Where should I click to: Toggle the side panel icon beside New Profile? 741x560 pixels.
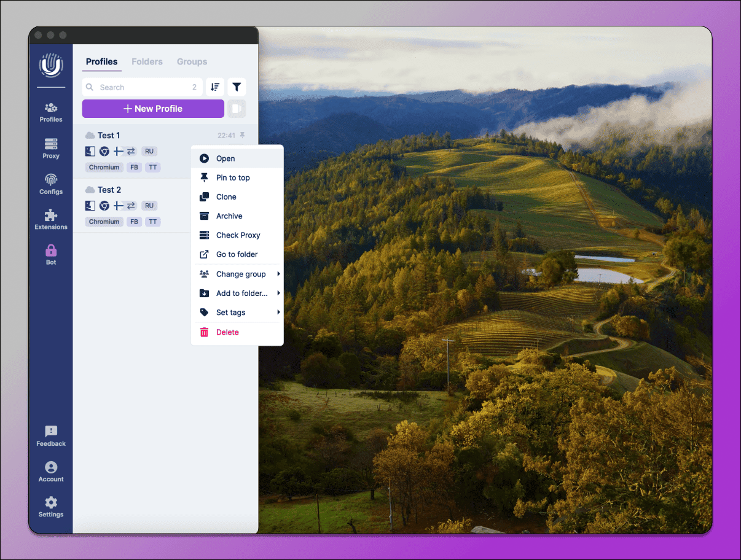(237, 109)
